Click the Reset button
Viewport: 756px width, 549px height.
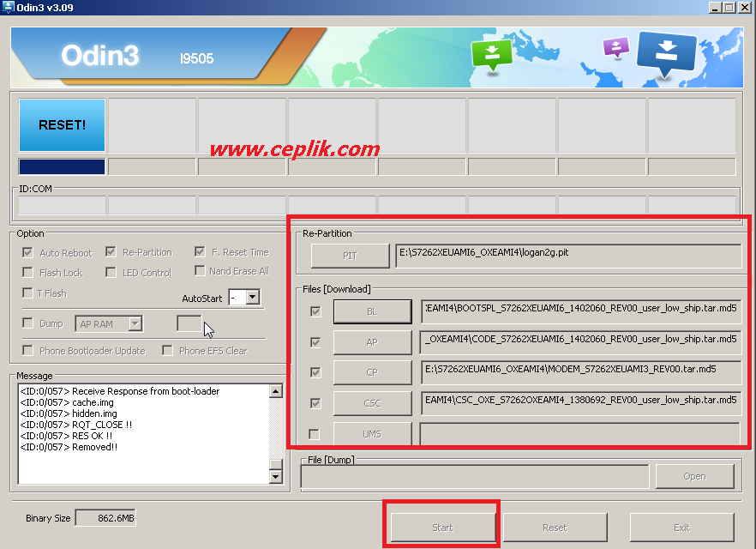555,528
